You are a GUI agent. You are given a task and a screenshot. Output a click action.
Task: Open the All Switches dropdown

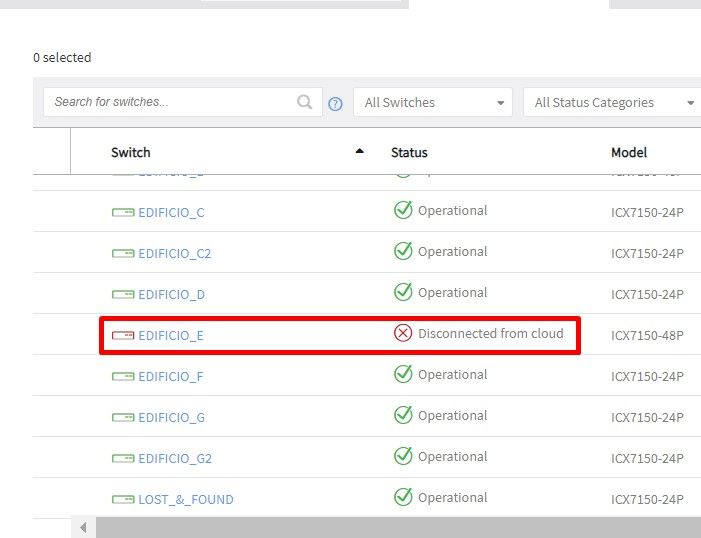[433, 102]
